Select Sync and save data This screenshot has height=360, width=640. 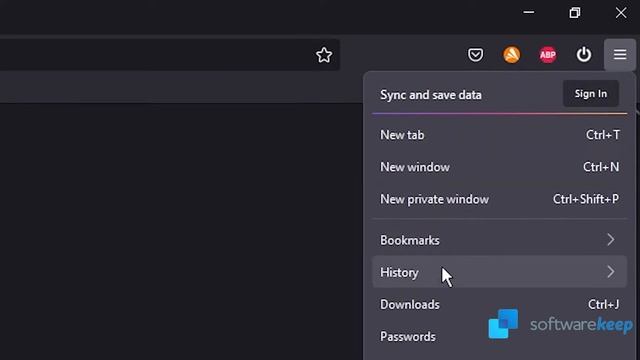[431, 95]
